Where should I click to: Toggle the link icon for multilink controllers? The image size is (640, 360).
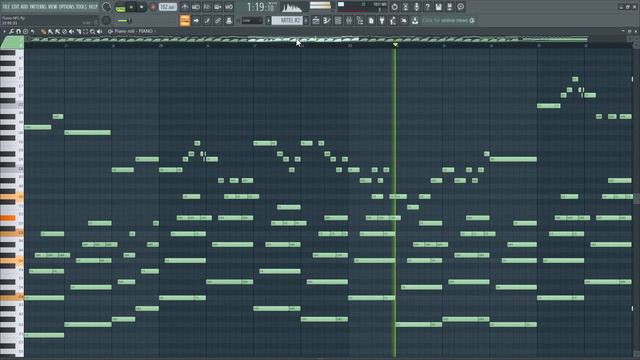(x=218, y=20)
